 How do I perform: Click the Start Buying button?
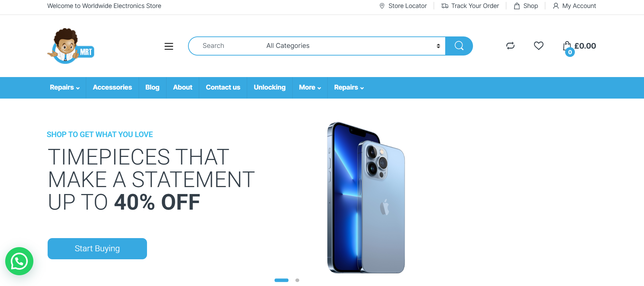click(x=97, y=249)
